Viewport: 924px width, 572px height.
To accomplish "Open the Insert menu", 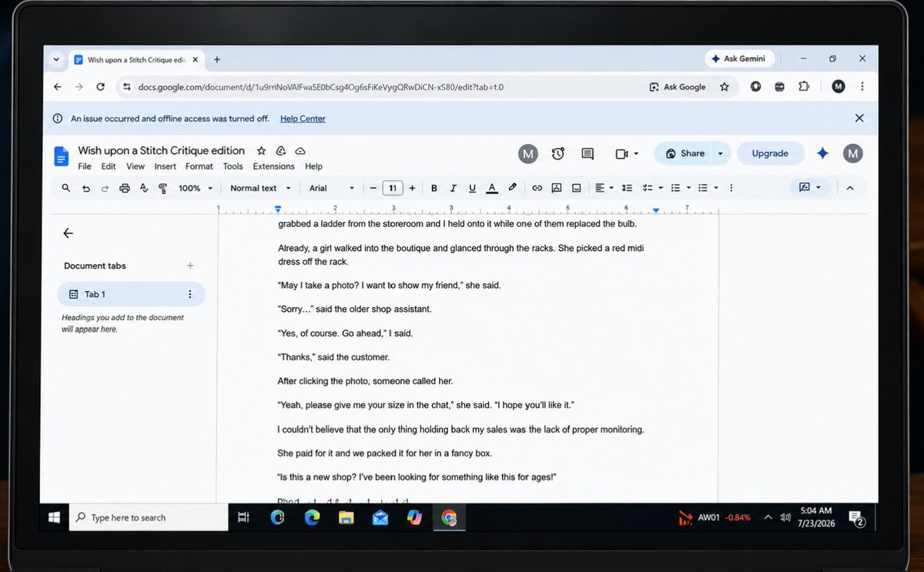I will (165, 166).
